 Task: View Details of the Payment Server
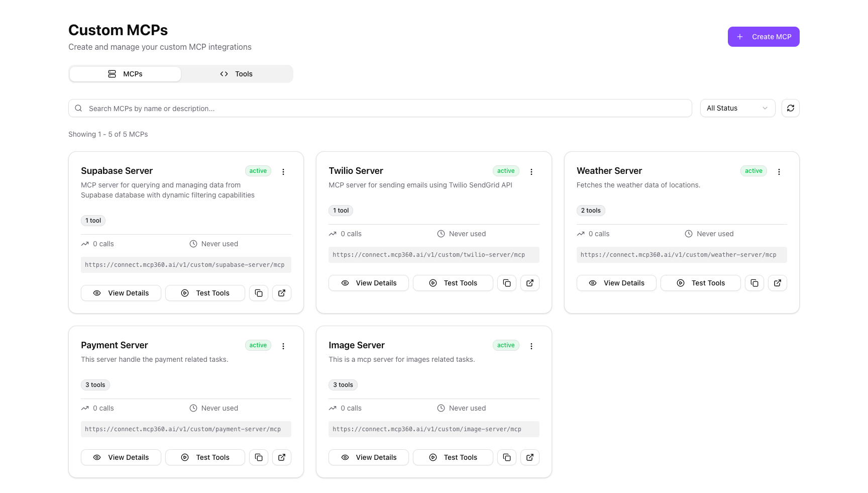point(121,457)
